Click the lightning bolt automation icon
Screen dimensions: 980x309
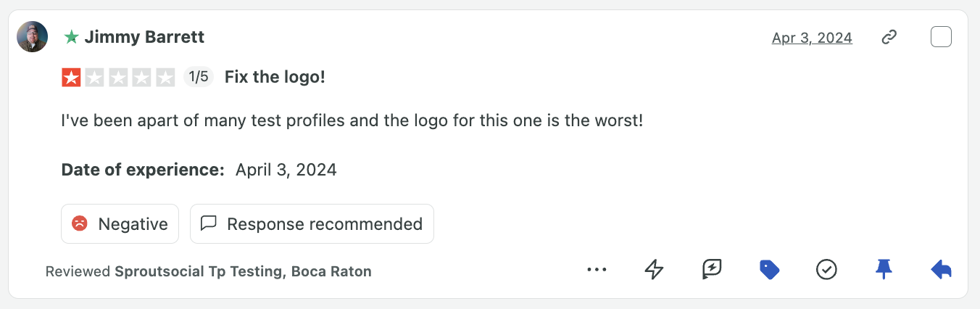(654, 270)
